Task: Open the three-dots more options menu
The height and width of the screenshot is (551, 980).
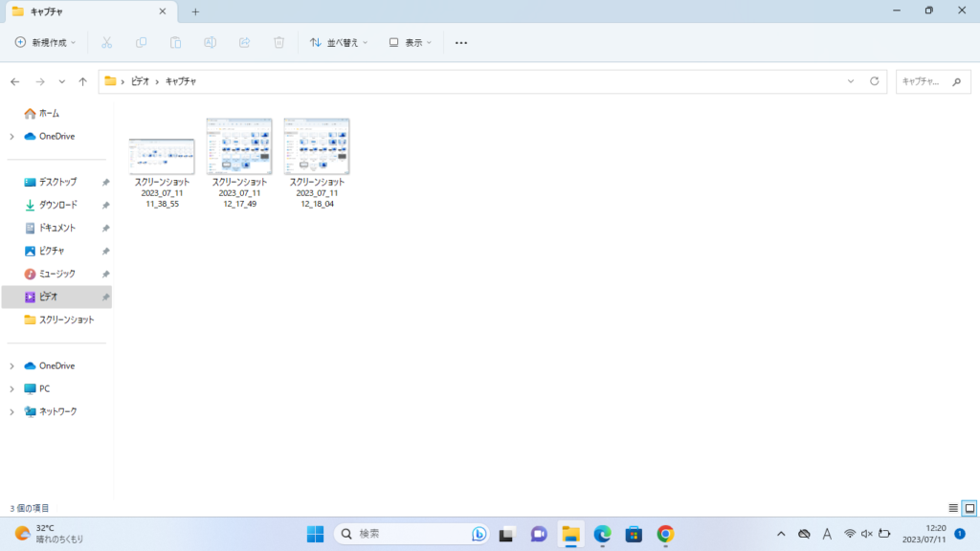Action: tap(461, 42)
